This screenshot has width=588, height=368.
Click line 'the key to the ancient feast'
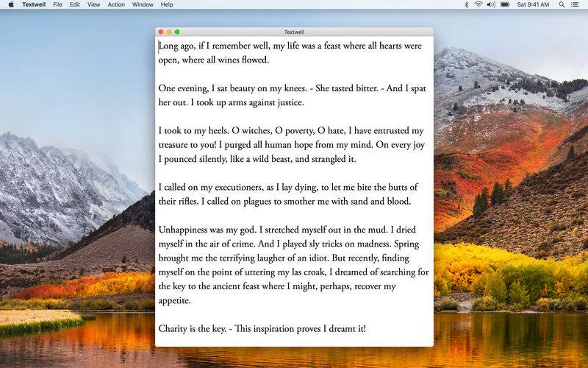point(277,286)
